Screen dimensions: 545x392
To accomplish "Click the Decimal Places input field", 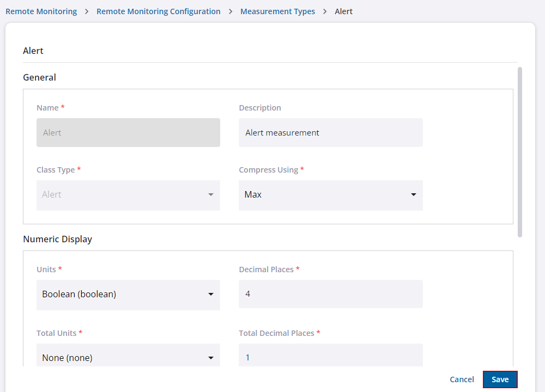I will 330,294.
